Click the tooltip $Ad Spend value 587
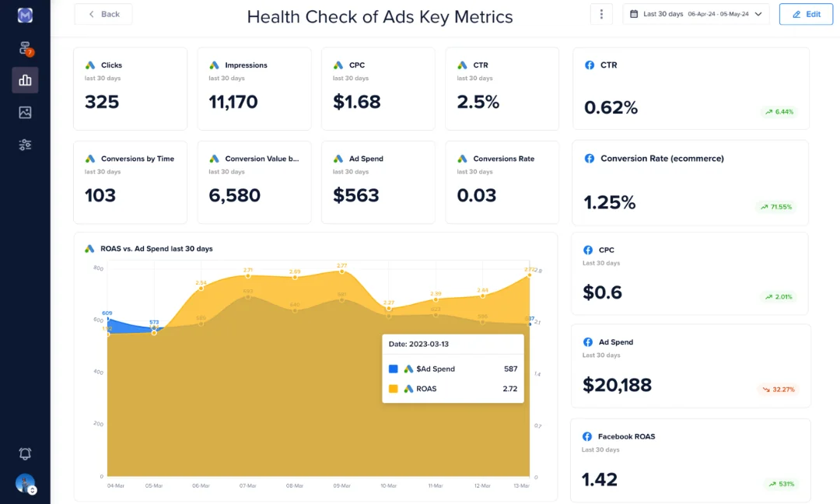 (x=510, y=369)
